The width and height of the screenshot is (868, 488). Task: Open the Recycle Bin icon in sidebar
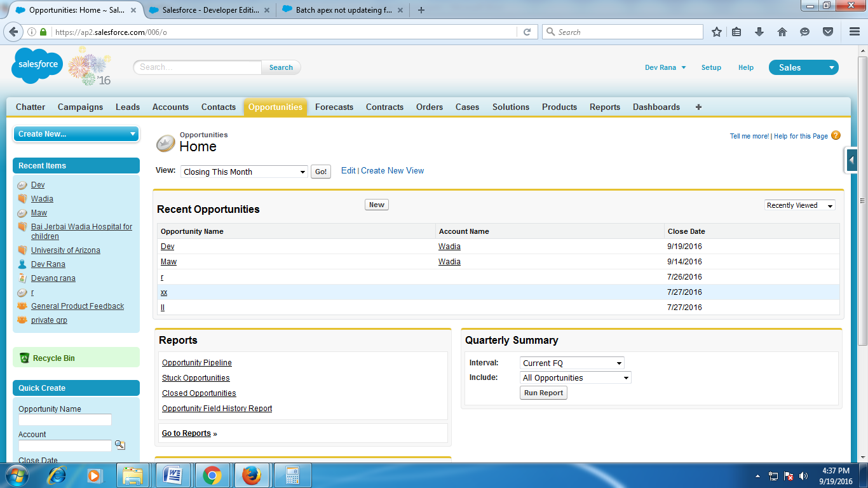pyautogui.click(x=25, y=358)
